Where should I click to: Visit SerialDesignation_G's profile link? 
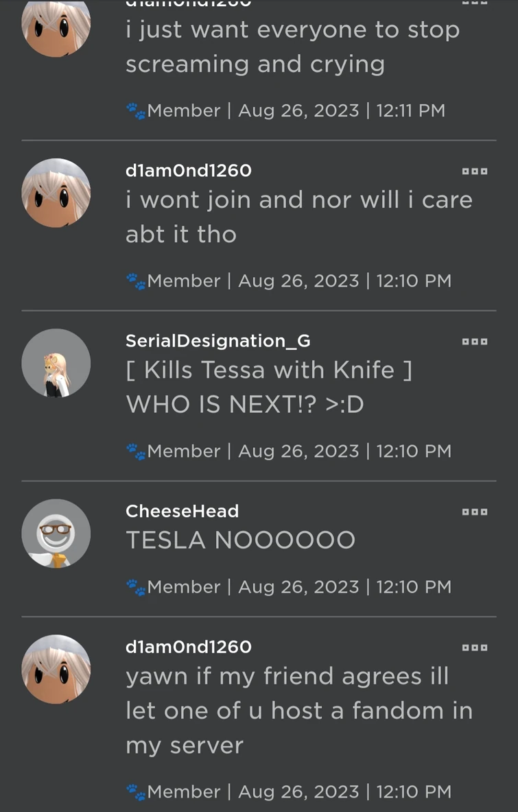(x=217, y=341)
